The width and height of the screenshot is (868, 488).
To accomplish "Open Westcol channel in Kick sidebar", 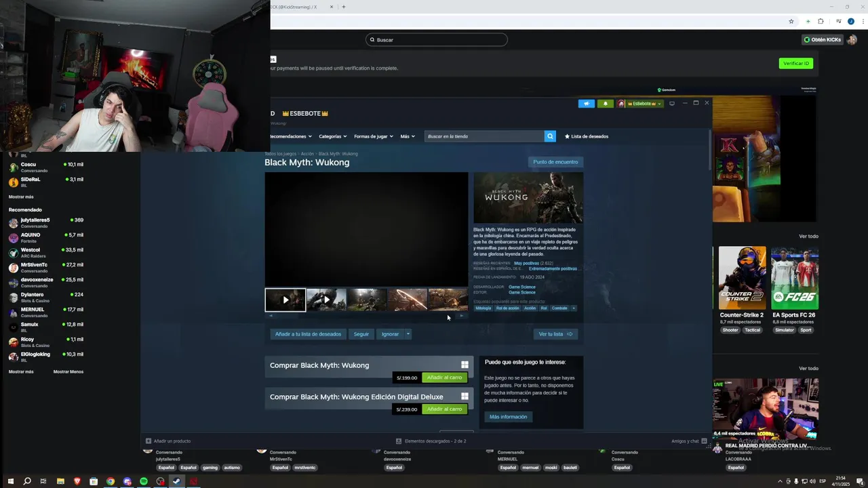I will coord(46,253).
